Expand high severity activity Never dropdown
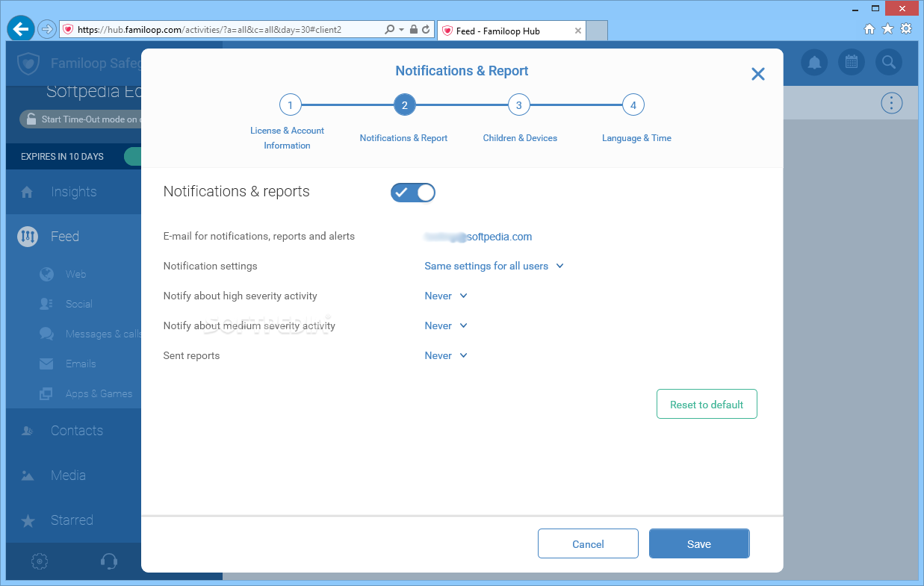The height and width of the screenshot is (586, 924). click(446, 296)
